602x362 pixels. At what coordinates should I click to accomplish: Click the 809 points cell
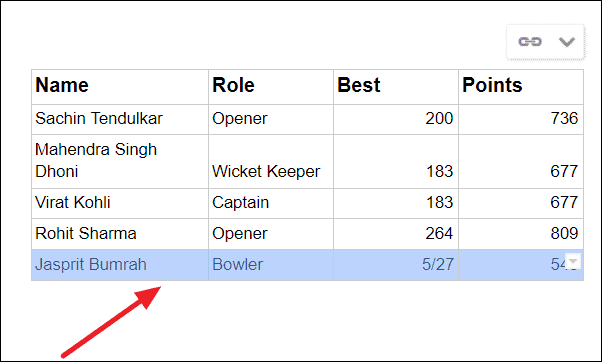[521, 234]
